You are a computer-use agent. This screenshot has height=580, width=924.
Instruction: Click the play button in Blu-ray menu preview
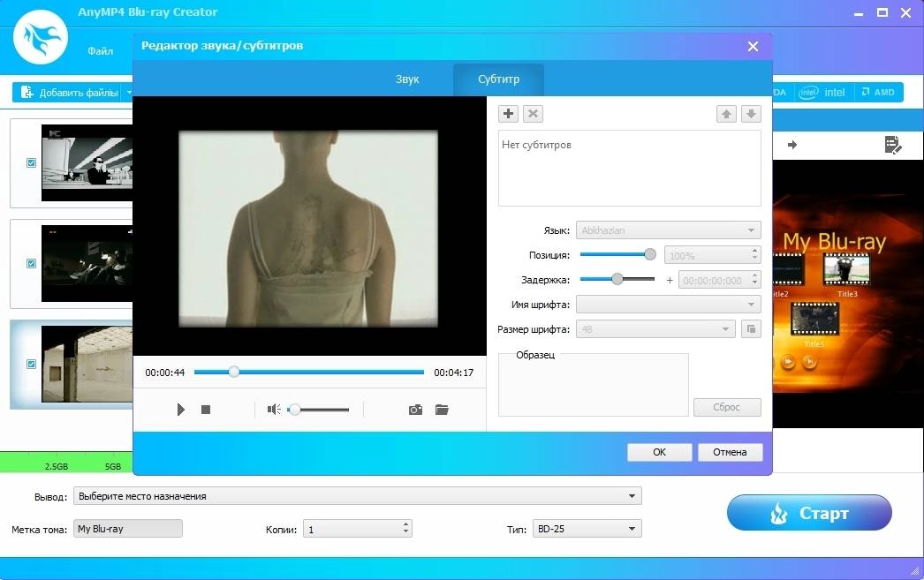click(788, 362)
